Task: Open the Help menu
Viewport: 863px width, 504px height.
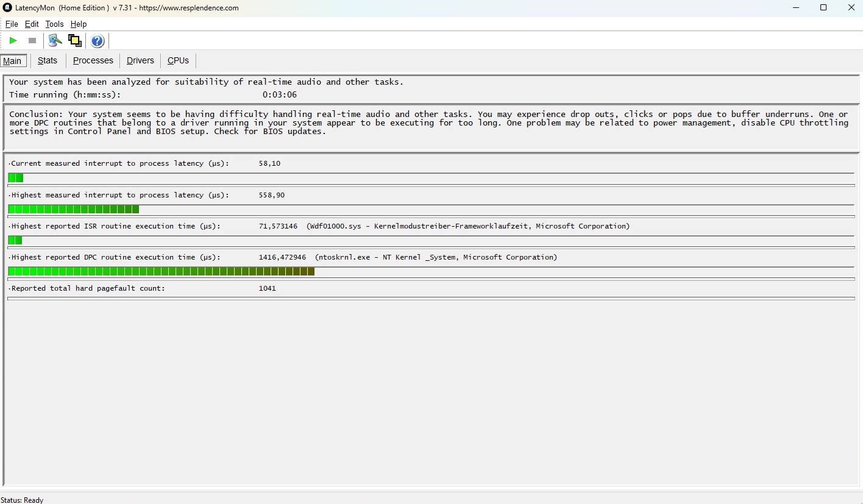Action: point(79,24)
